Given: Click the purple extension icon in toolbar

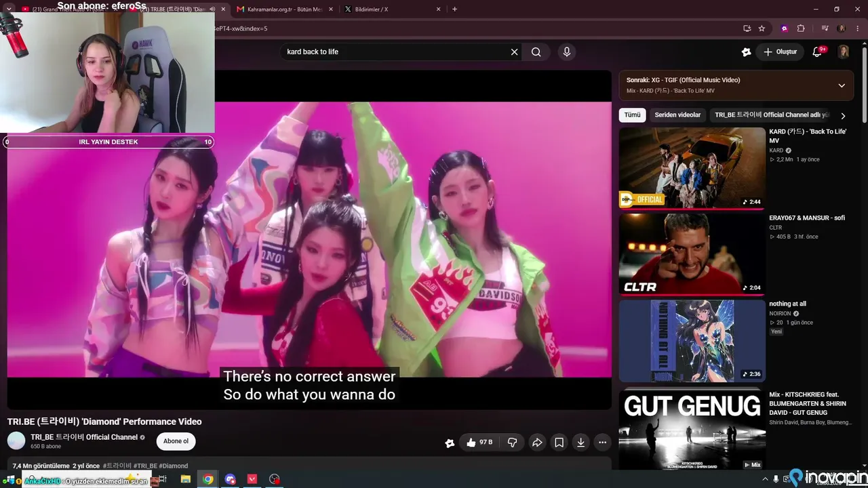Looking at the screenshot, I should pyautogui.click(x=785, y=28).
